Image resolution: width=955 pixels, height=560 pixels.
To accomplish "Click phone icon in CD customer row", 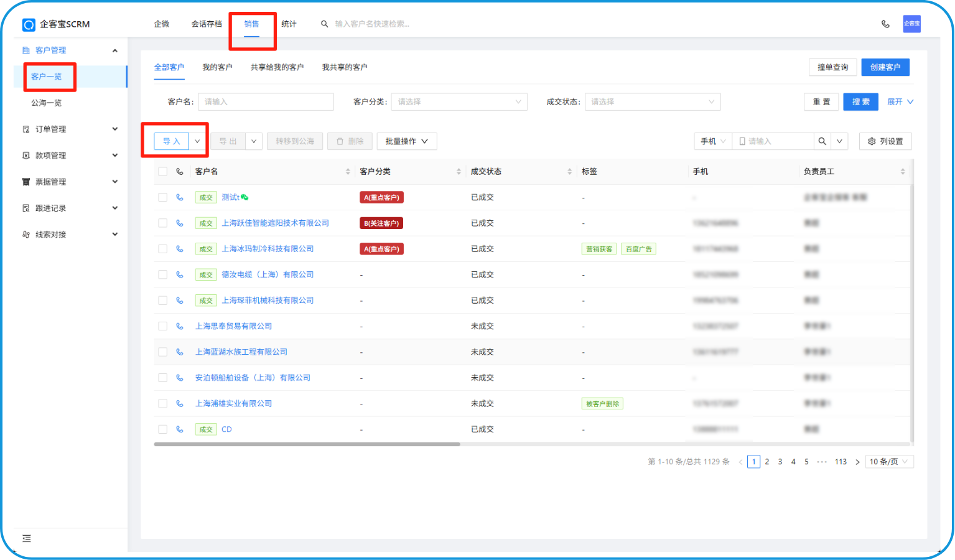I will (x=180, y=429).
